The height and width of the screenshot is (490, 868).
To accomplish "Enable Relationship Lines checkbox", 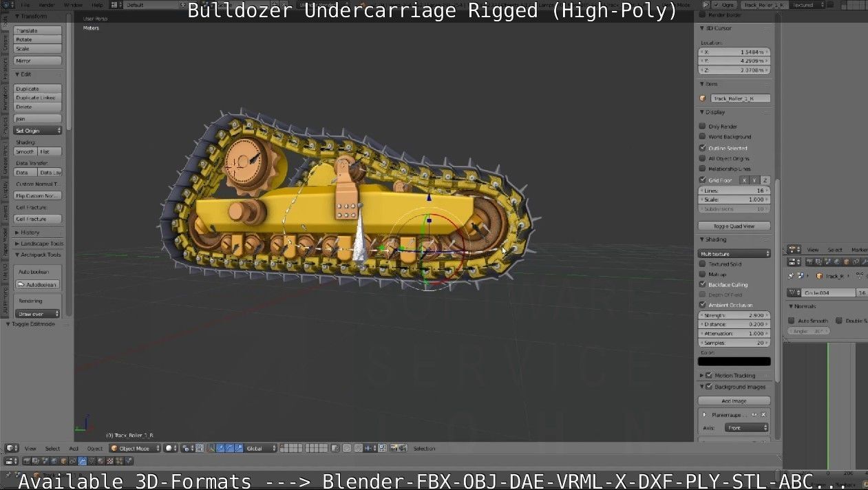I will tap(702, 169).
